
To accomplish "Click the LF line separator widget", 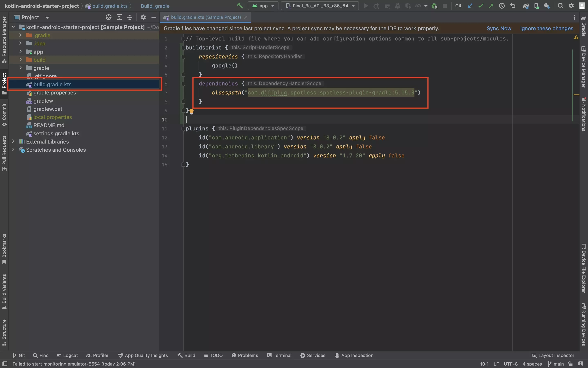I will click(x=496, y=364).
